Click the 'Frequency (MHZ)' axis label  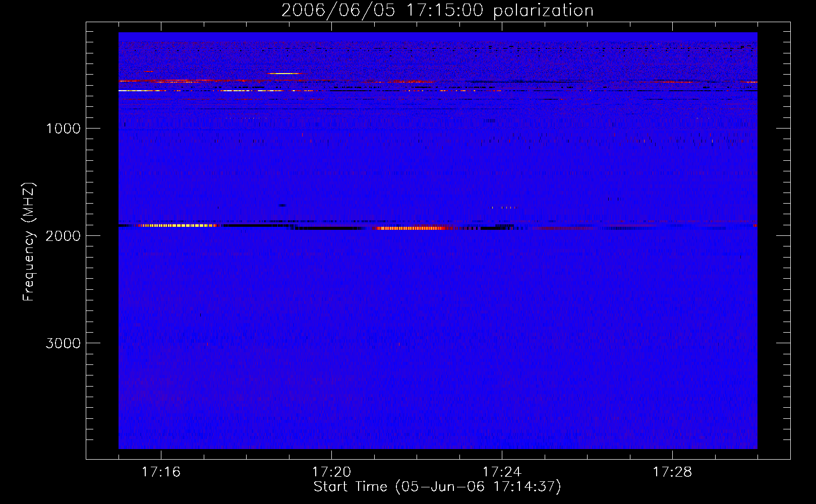(29, 242)
